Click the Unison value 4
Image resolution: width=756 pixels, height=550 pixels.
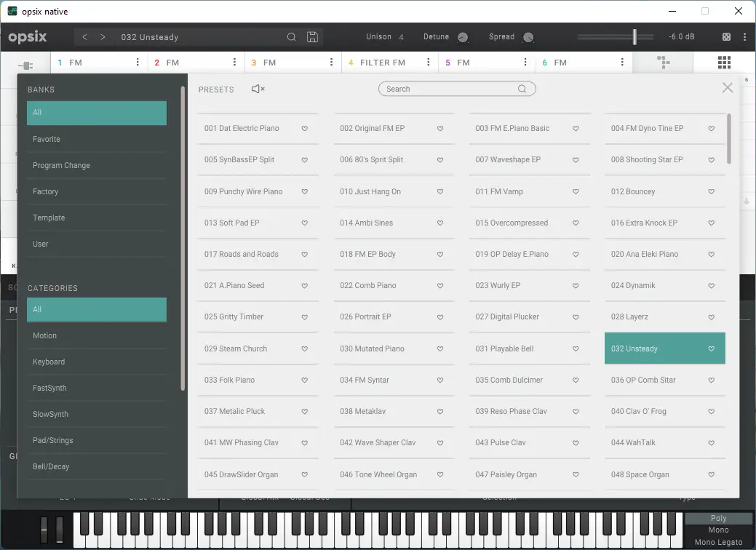[401, 37]
